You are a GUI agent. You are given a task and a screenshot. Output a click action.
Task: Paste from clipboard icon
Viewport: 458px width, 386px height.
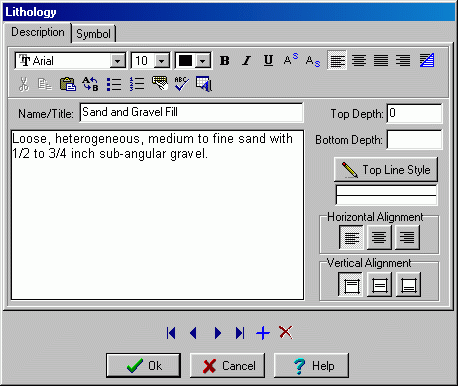click(68, 84)
